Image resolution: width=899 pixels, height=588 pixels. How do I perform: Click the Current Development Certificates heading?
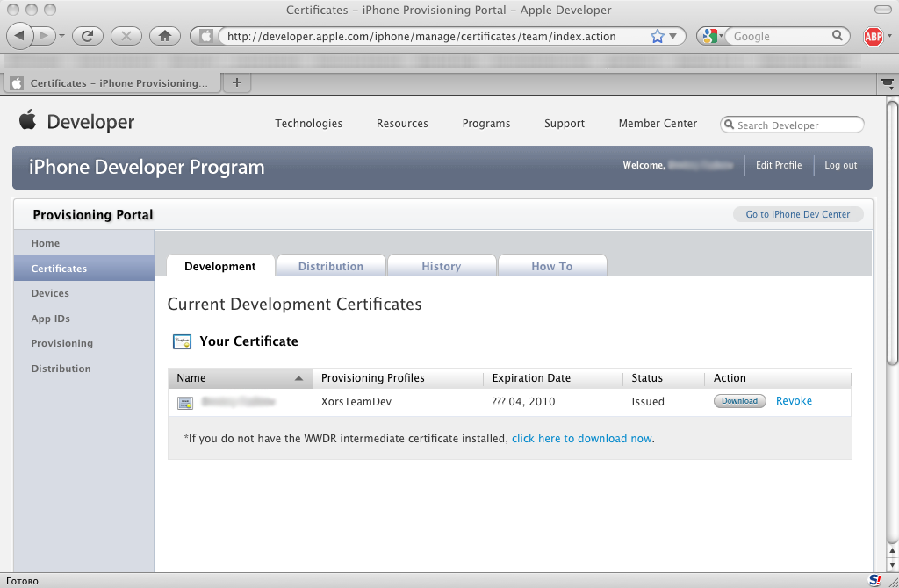294,304
